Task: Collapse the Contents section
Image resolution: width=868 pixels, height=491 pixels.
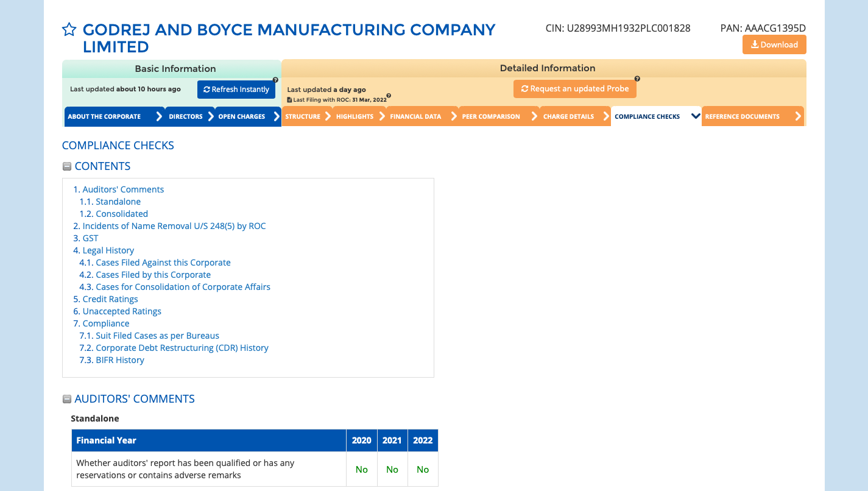Action: coord(67,166)
